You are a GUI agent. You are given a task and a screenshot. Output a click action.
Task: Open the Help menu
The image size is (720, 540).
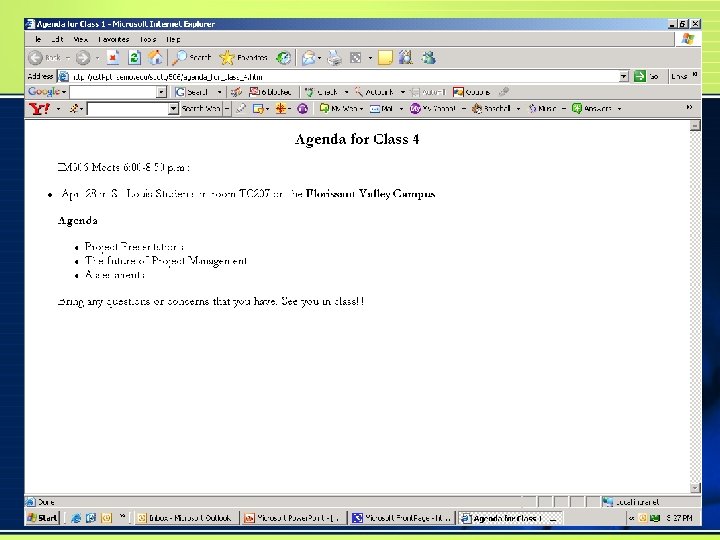coord(173,39)
